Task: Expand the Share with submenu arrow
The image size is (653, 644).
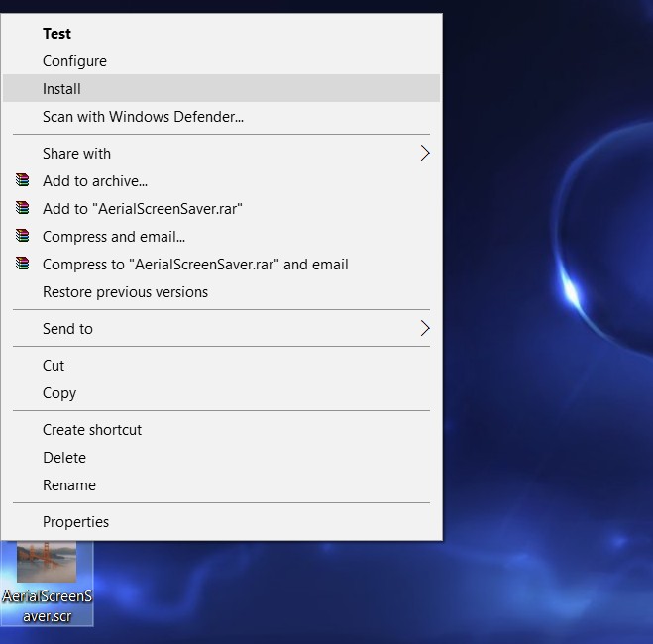Action: [425, 154]
